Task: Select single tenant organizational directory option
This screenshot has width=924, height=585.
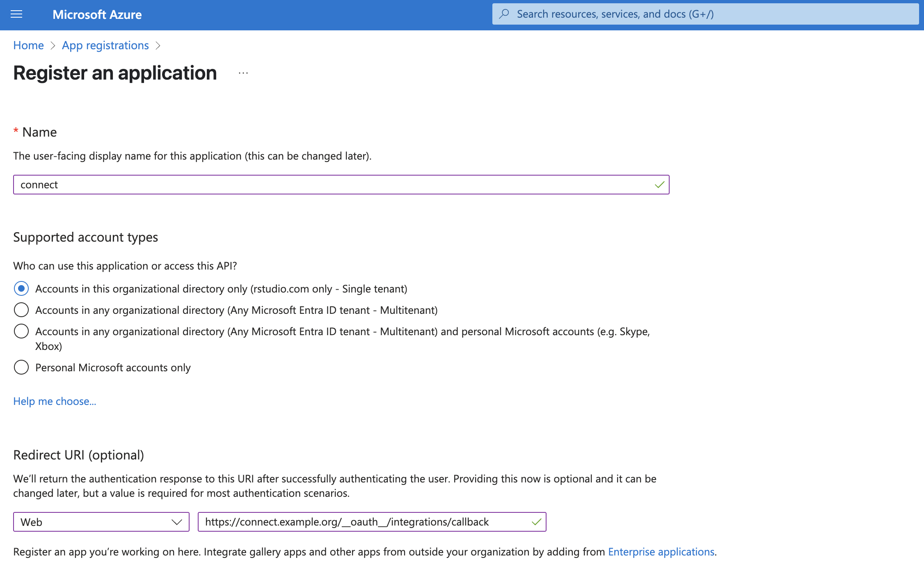Action: coord(21,288)
